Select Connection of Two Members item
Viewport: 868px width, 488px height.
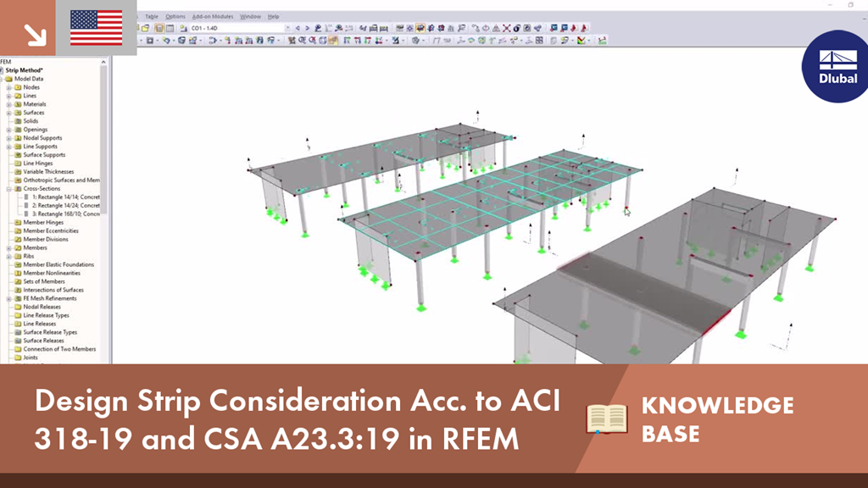pos(60,349)
